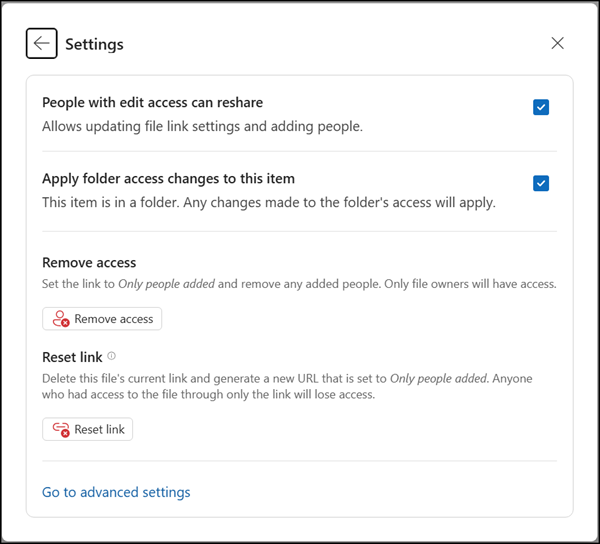The width and height of the screenshot is (600, 544).
Task: Click 'This item is in a folder' description
Action: coord(269,202)
